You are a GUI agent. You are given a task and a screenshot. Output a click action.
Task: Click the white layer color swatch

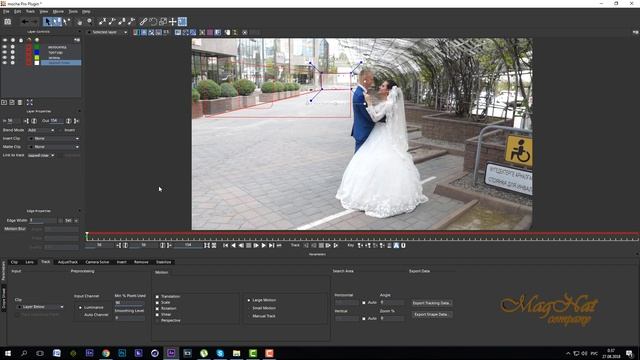37,63
